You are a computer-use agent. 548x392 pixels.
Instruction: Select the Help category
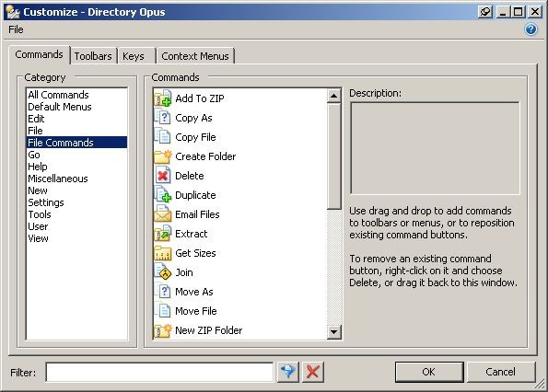(x=38, y=167)
